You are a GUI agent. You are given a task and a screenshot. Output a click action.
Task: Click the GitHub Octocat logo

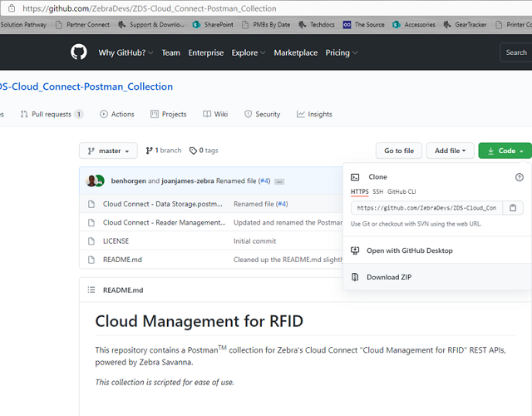[79, 52]
